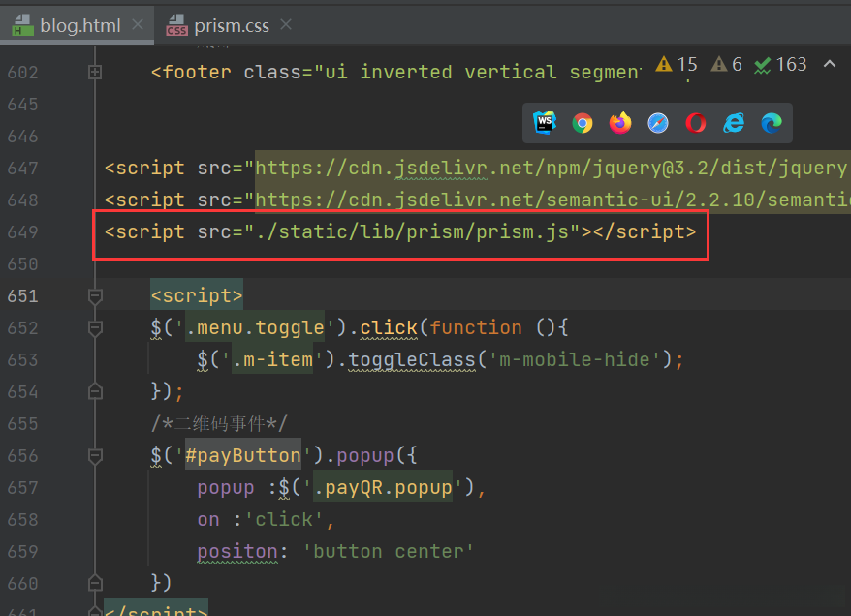This screenshot has width=851, height=616.
Task: Switch to blog.html tab
Action: [x=79, y=25]
